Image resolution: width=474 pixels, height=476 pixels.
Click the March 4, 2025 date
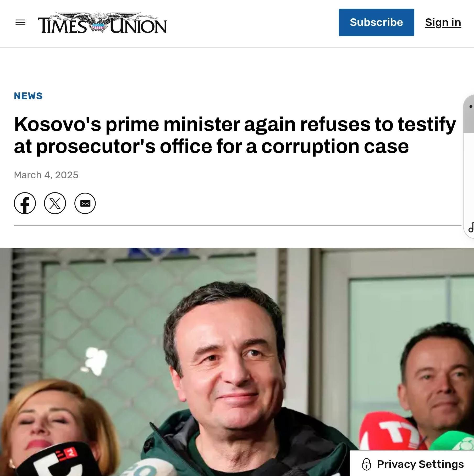[x=46, y=175]
